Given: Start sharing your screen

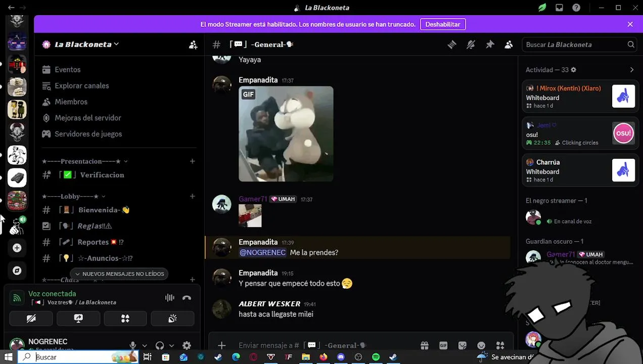Looking at the screenshot, I should tap(78, 318).
